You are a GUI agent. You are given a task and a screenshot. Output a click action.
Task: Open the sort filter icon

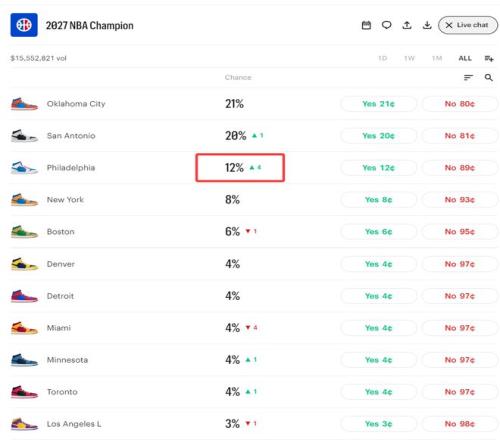click(x=468, y=77)
